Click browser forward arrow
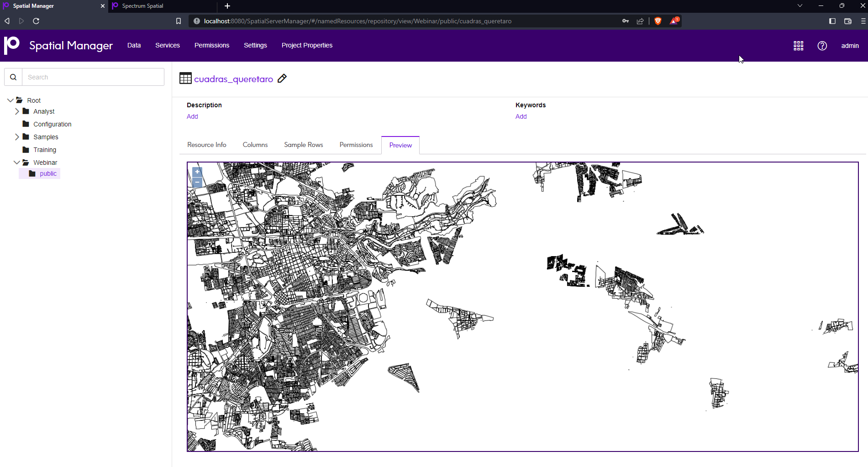This screenshot has width=868, height=467. pos(21,21)
